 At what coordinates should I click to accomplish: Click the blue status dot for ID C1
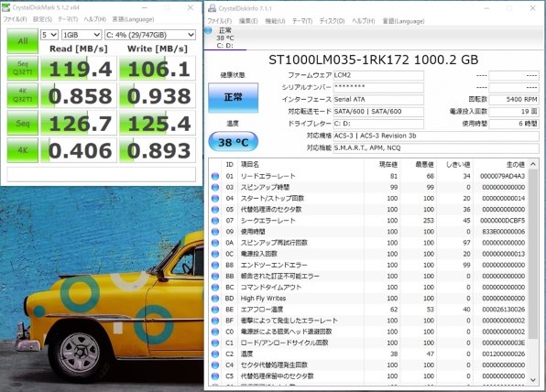point(215,343)
